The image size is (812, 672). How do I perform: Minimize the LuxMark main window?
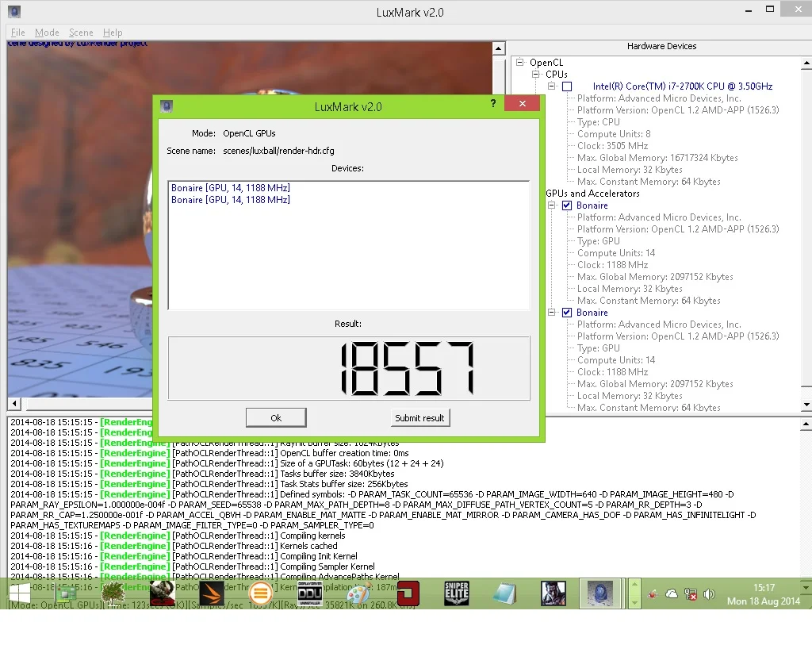[x=749, y=10]
